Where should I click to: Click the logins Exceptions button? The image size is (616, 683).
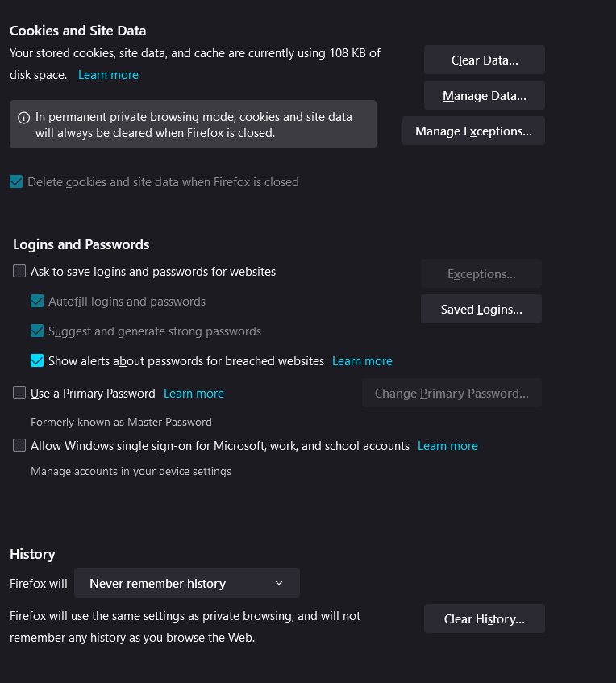coord(481,274)
